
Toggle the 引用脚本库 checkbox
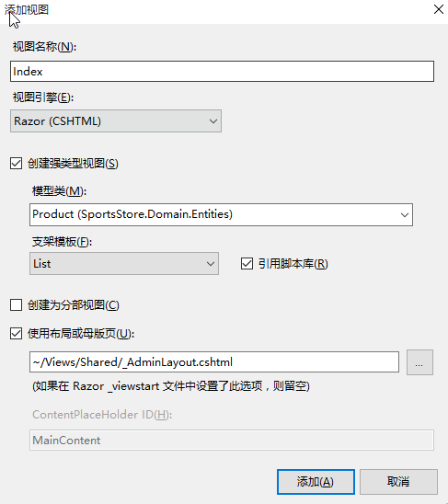tap(247, 264)
